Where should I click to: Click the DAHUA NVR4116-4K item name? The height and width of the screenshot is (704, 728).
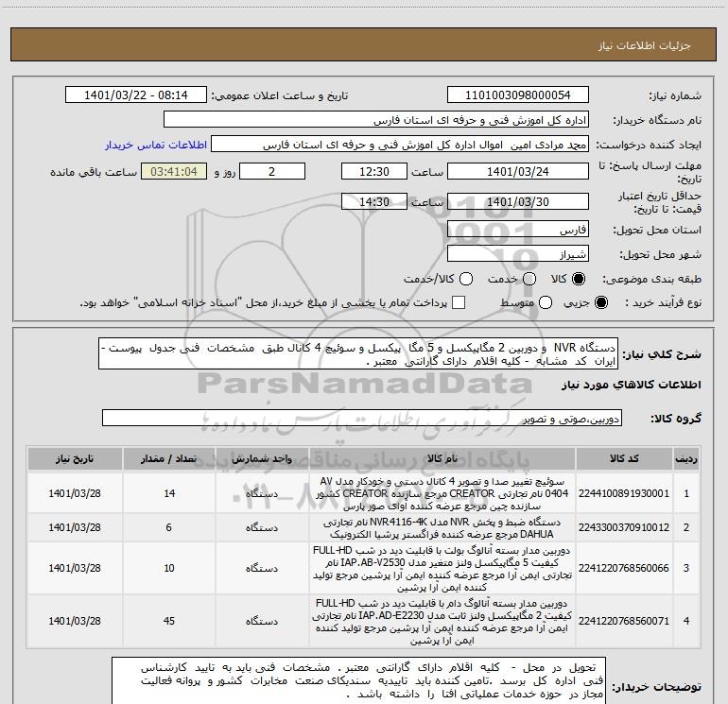coord(442,527)
